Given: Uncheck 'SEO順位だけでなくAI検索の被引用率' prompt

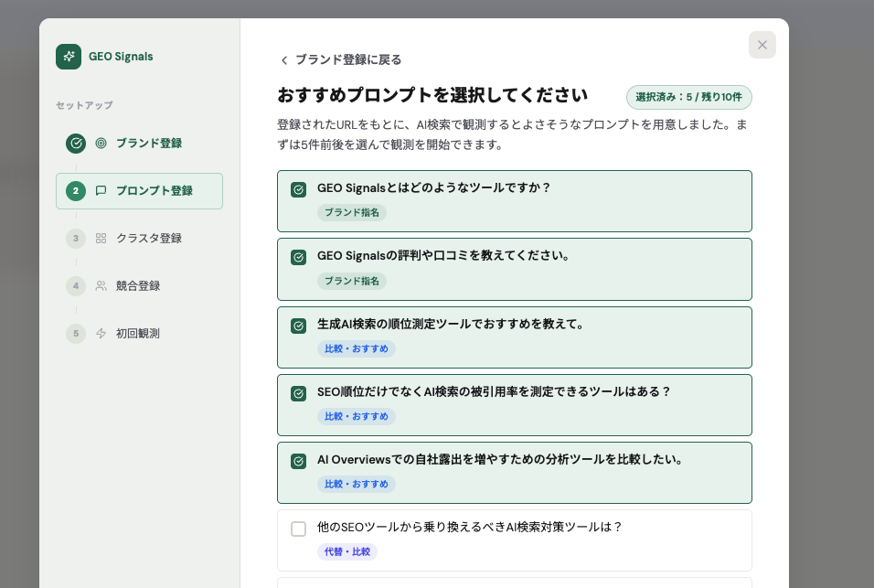Looking at the screenshot, I should click(298, 393).
